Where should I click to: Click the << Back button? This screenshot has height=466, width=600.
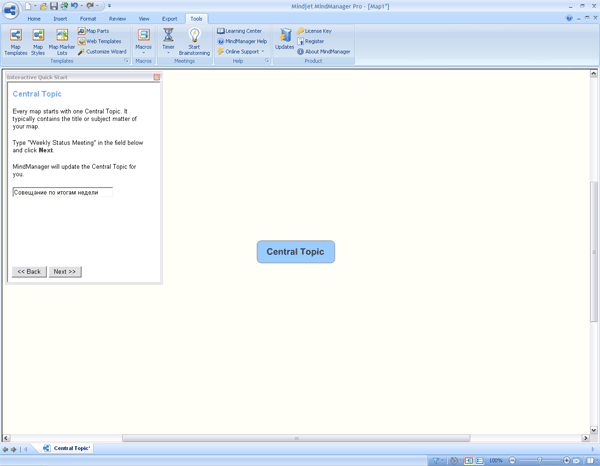(29, 272)
